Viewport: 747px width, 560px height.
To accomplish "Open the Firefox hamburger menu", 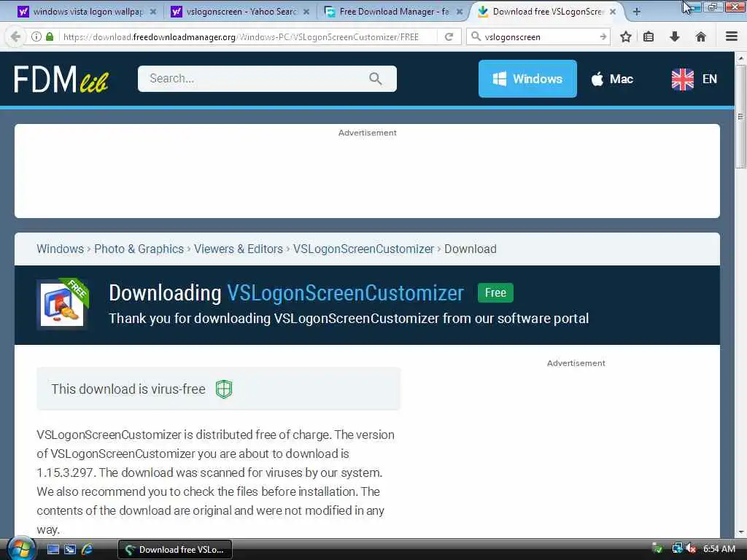I will [x=731, y=36].
